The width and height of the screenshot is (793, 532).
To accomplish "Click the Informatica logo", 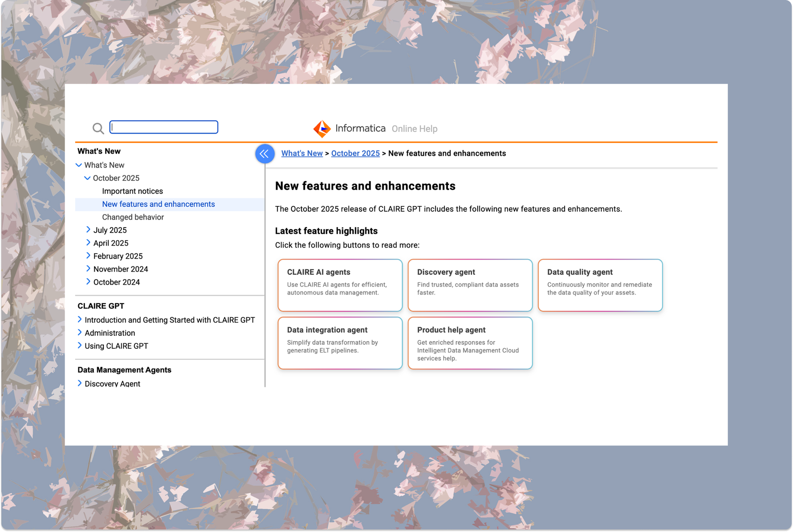I will point(349,128).
